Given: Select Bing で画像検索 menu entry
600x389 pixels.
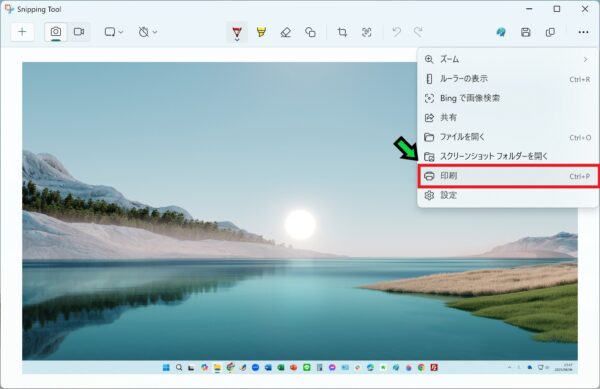Looking at the screenshot, I should pos(507,98).
